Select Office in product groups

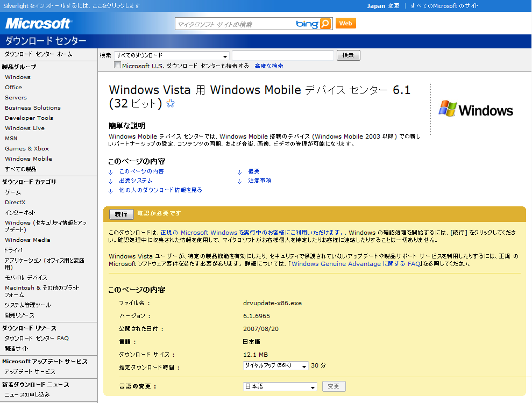click(13, 88)
